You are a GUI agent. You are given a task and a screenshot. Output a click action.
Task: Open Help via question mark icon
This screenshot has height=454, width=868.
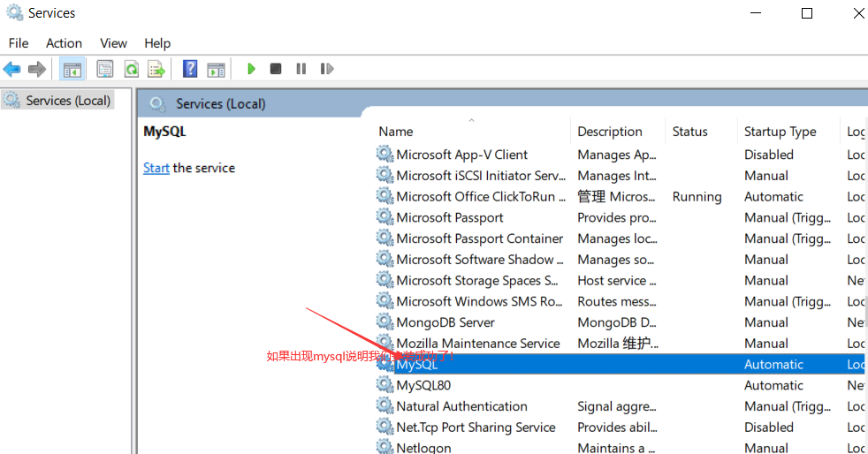190,69
